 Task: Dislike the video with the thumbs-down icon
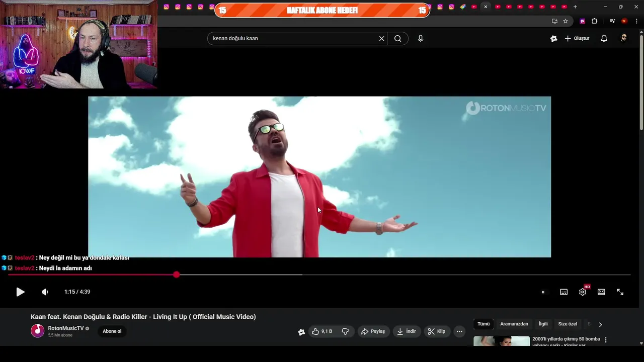(x=345, y=331)
